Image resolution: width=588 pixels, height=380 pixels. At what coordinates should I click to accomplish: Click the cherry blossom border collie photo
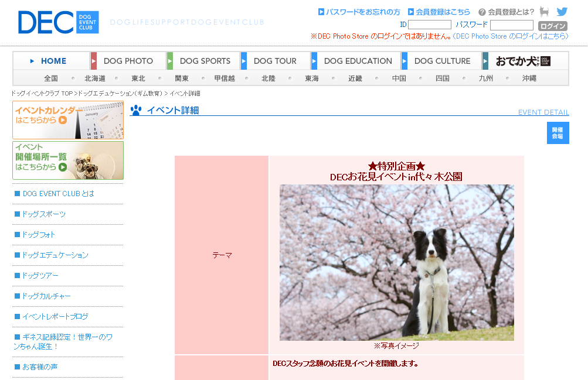396,262
